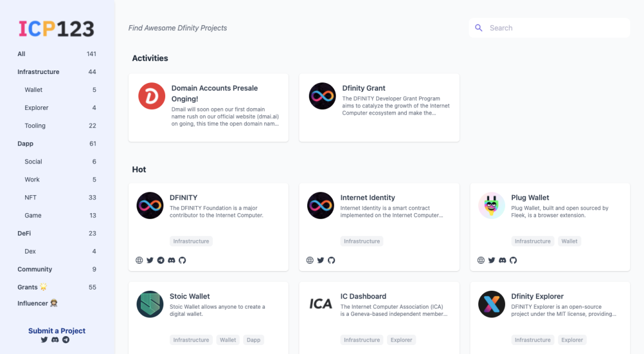644x354 pixels.
Task: Click Wallet tag on Plug Wallet card
Action: pos(569,241)
